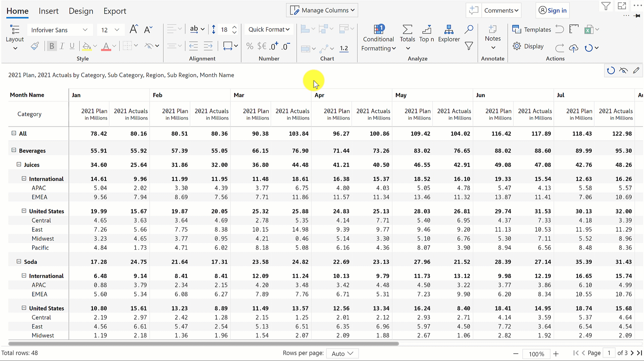Image resolution: width=644 pixels, height=361 pixels.
Task: Open the Totals sigma menu
Action: [408, 37]
